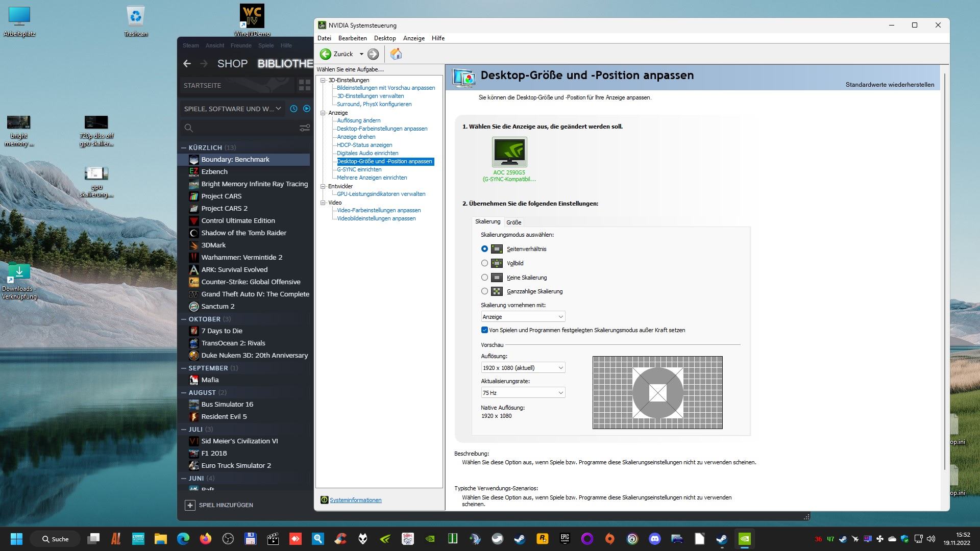Click the forward arrow icon in NVIDIA toolbar

[x=373, y=54]
